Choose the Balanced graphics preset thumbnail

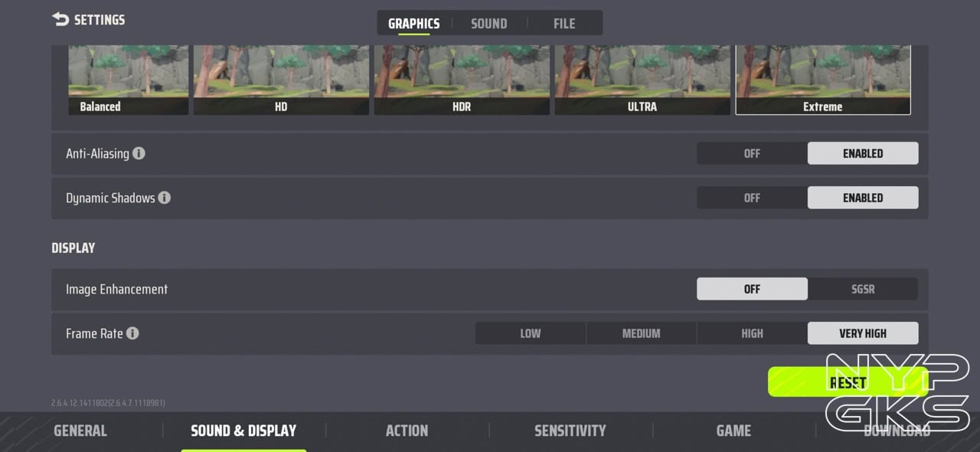click(128, 80)
